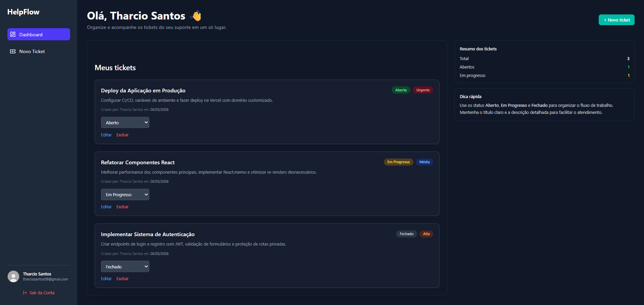The width and height of the screenshot is (644, 305).
Task: Click the description starting Melhorar performance dos componentes
Action: [x=209, y=172]
